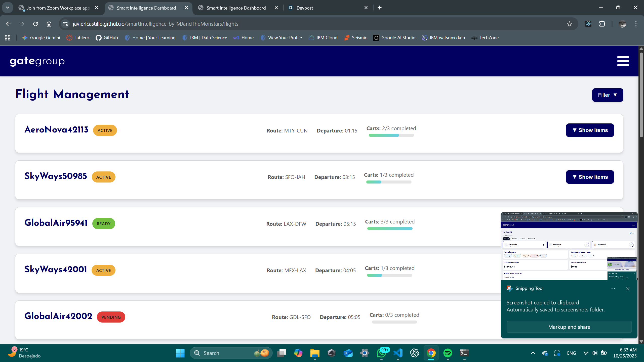
Task: Click the Snipping Tool notification options ellipsis
Action: tap(613, 289)
